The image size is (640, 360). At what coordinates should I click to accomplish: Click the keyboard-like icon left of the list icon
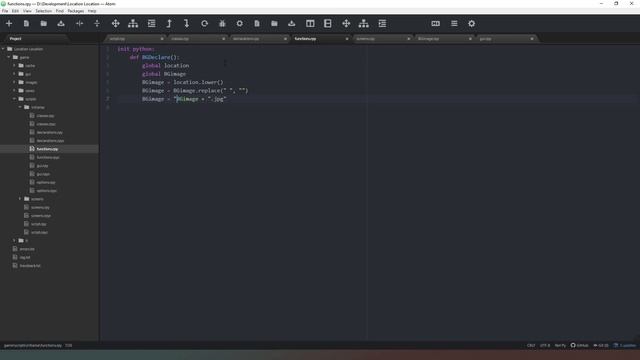[x=436, y=24]
